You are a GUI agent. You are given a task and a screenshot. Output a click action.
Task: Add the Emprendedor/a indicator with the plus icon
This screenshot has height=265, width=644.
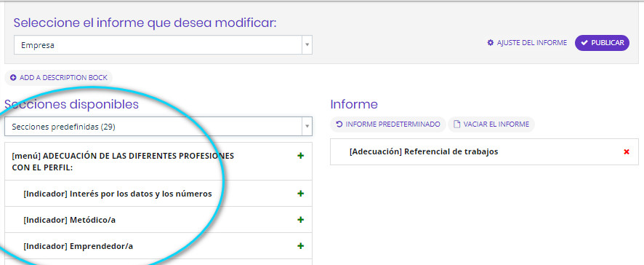click(x=301, y=246)
